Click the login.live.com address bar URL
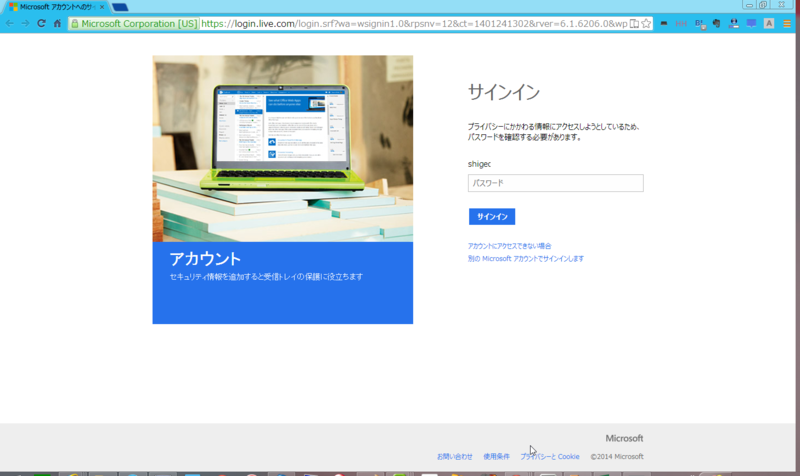 coord(414,23)
